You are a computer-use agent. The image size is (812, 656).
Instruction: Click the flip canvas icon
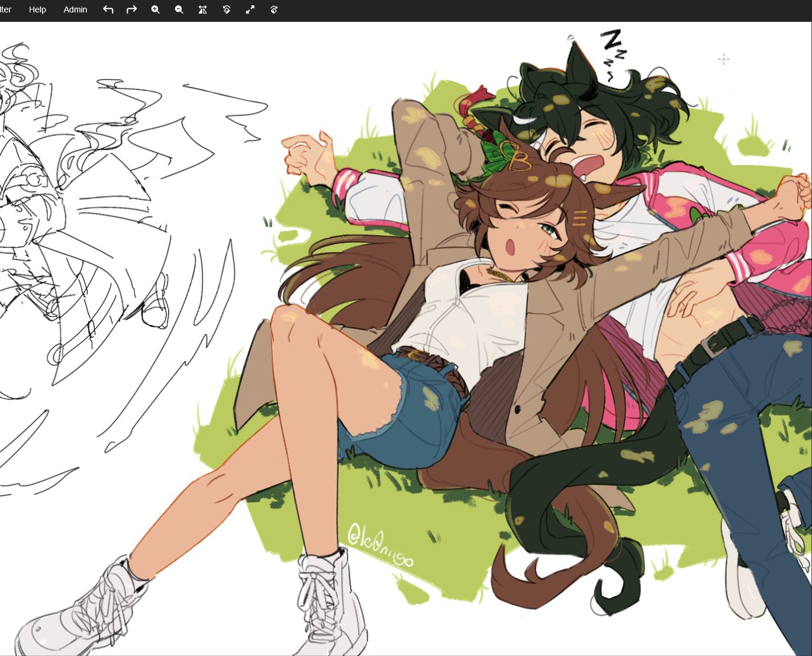tap(202, 9)
